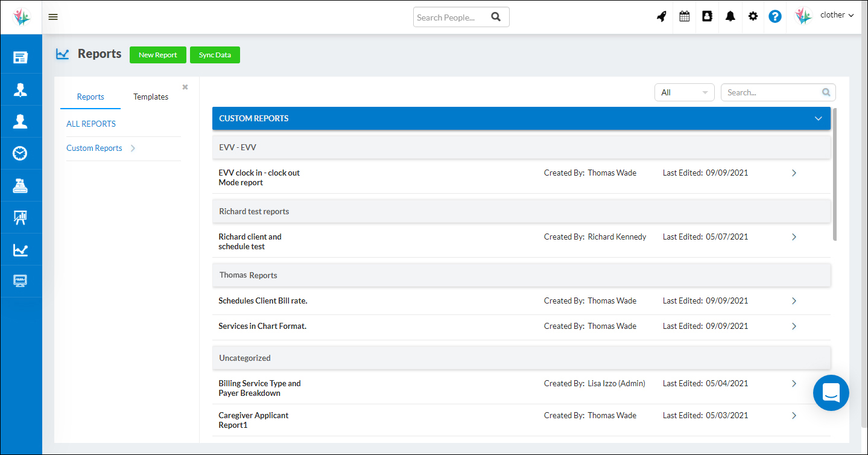Image resolution: width=868 pixels, height=455 pixels.
Task: Select the line-chart Reports icon in the sidebar
Action: click(21, 249)
